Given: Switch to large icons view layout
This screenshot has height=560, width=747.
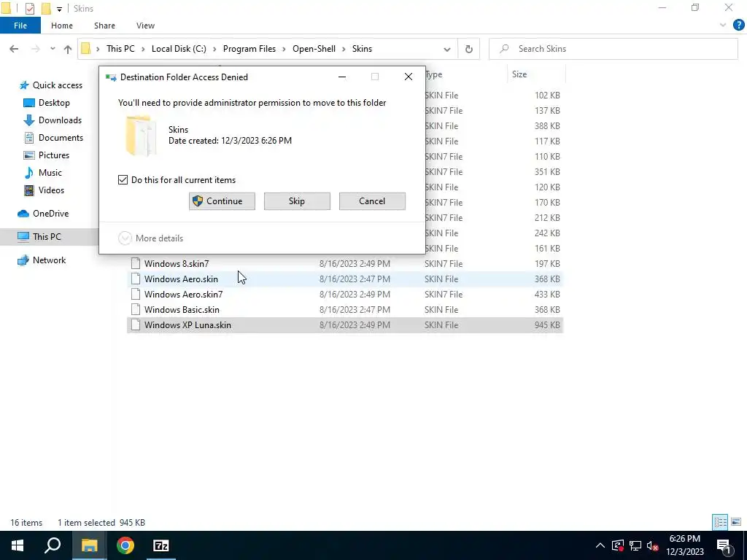Looking at the screenshot, I should tap(736, 522).
